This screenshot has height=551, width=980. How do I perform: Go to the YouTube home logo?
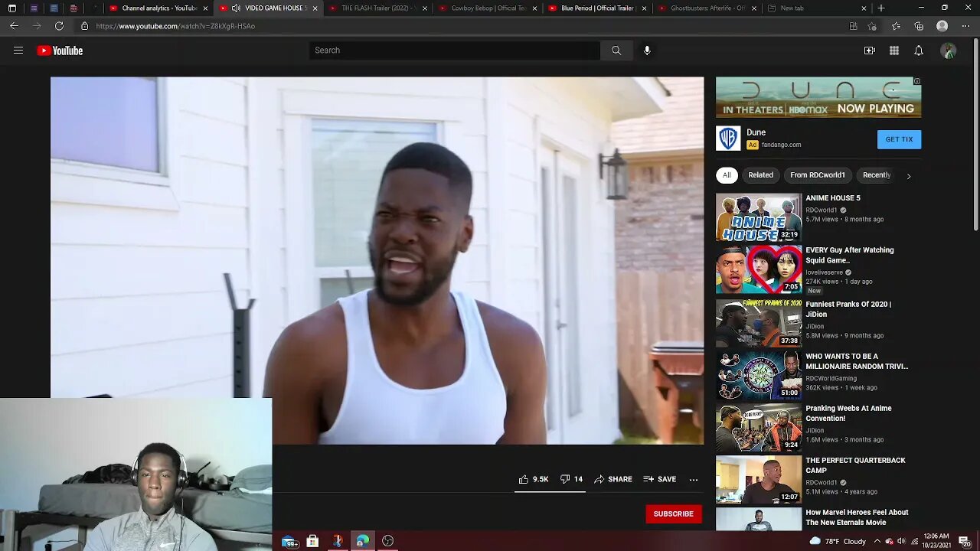click(60, 51)
